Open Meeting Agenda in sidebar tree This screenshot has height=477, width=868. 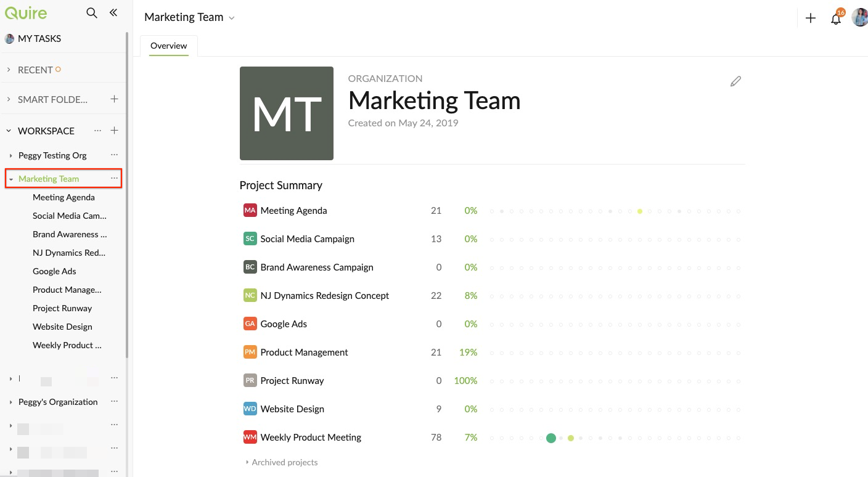(63, 197)
